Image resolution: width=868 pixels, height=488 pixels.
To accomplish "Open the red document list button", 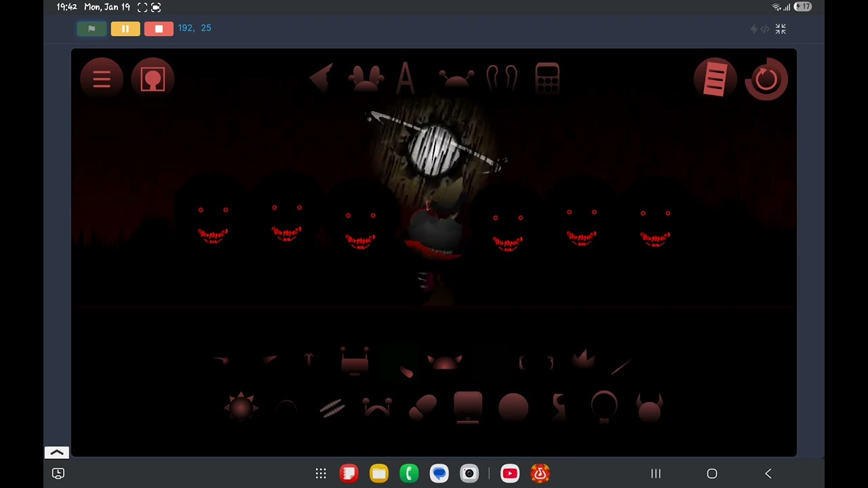I will pyautogui.click(x=715, y=79).
